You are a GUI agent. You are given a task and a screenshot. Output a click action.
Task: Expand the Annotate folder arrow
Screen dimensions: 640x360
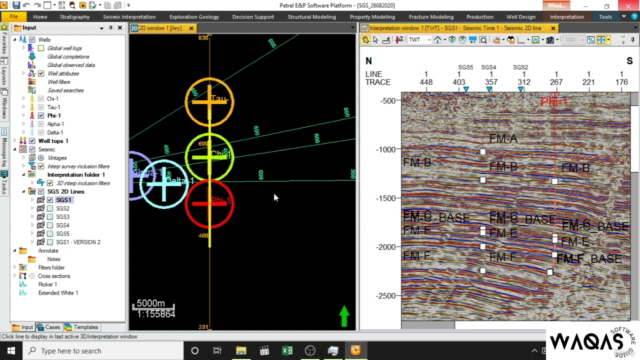15,251
